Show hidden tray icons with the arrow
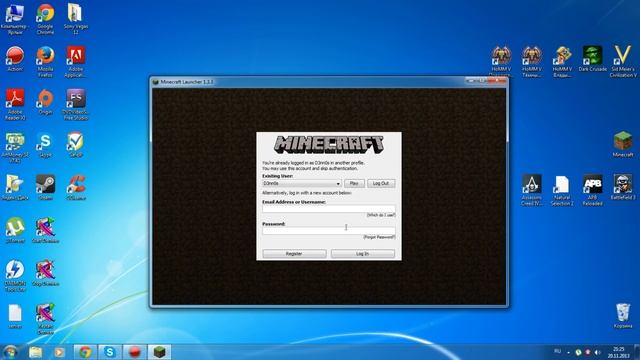 point(569,352)
